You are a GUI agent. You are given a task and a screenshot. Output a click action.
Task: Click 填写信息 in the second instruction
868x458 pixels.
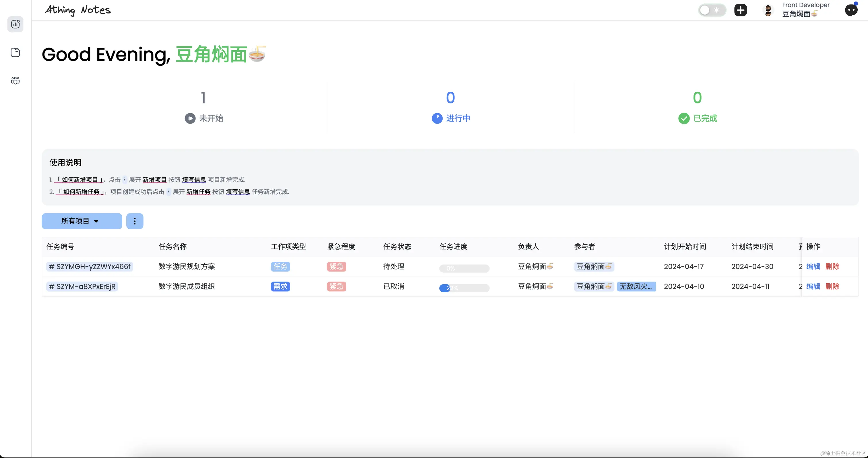coord(238,192)
